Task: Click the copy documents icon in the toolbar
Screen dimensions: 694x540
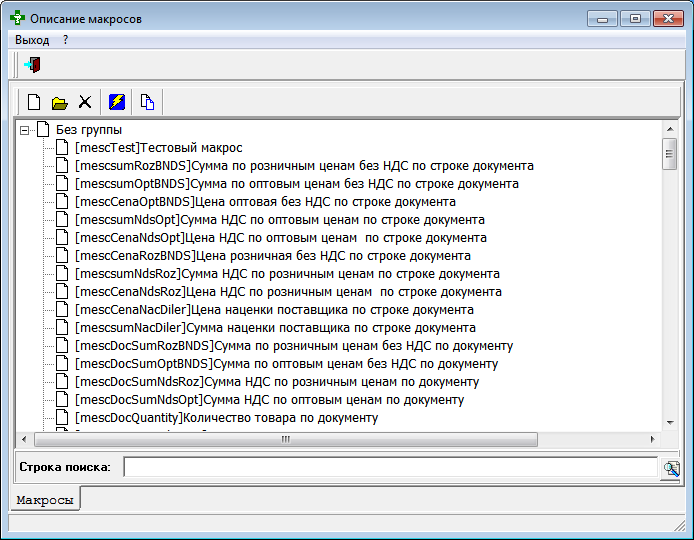Action: tap(147, 102)
